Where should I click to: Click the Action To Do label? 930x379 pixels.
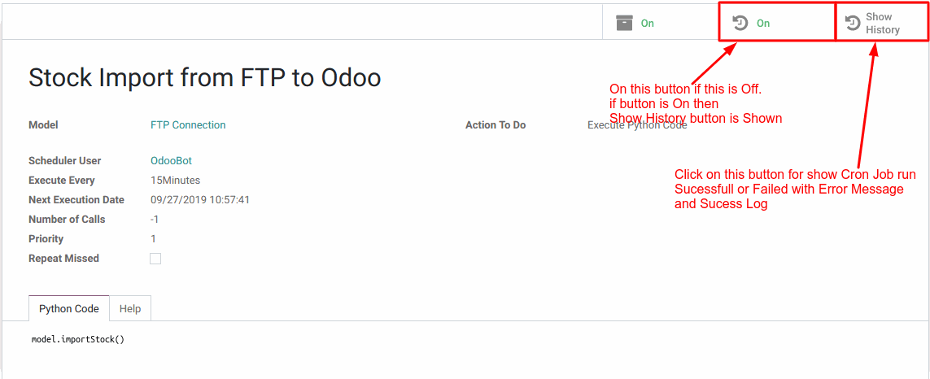495,125
